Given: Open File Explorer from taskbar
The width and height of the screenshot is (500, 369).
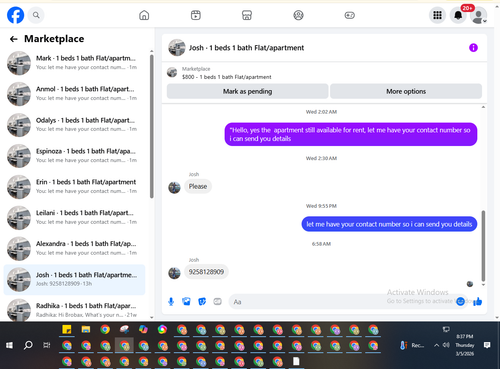Looking at the screenshot, I should pyautogui.click(x=86, y=330).
